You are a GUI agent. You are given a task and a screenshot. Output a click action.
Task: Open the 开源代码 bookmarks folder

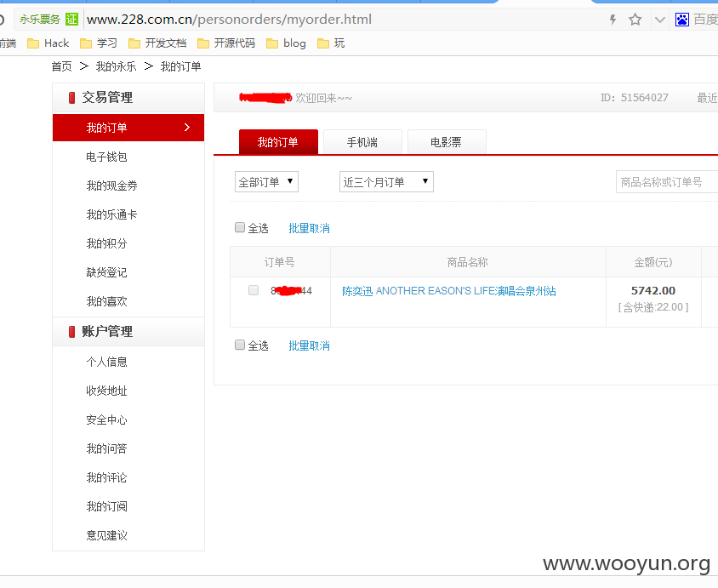tap(226, 43)
